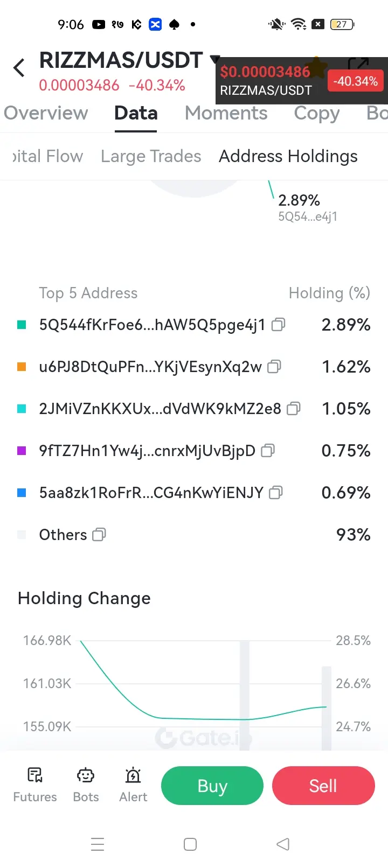Select the Address Holdings sub-tab
Screen dimensions: 388x868
pos(288,156)
